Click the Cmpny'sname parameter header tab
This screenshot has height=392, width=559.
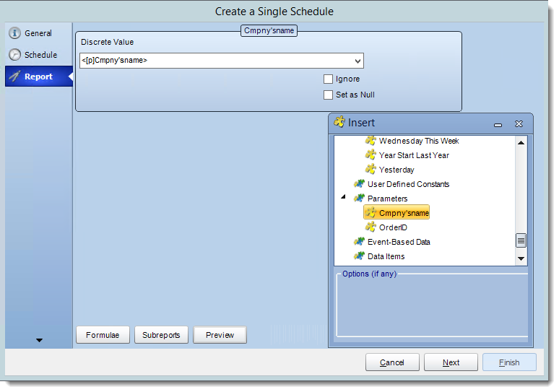(x=269, y=30)
